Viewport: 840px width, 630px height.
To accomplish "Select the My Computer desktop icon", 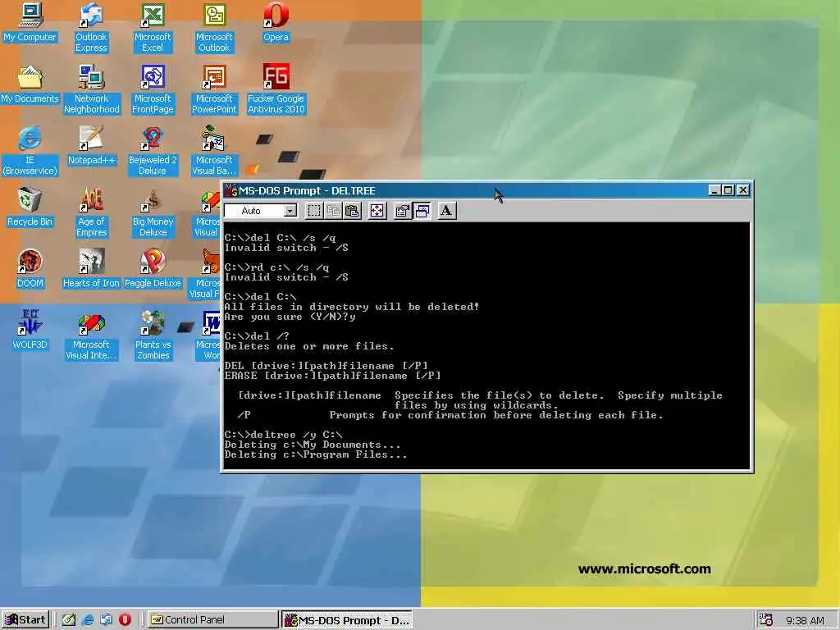I will tap(30, 23).
